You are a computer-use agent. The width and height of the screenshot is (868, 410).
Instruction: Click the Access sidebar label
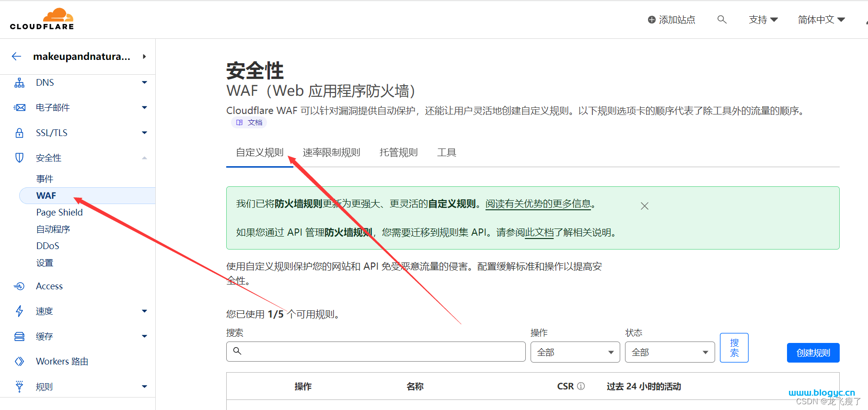49,286
